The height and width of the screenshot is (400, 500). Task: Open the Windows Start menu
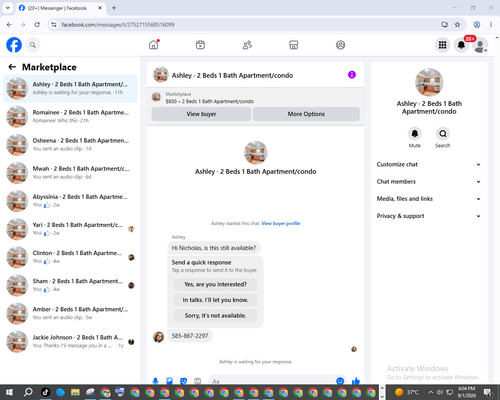pos(9,392)
